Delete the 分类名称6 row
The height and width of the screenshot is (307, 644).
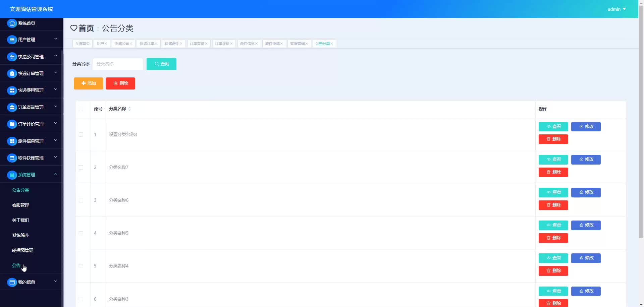[x=553, y=205]
